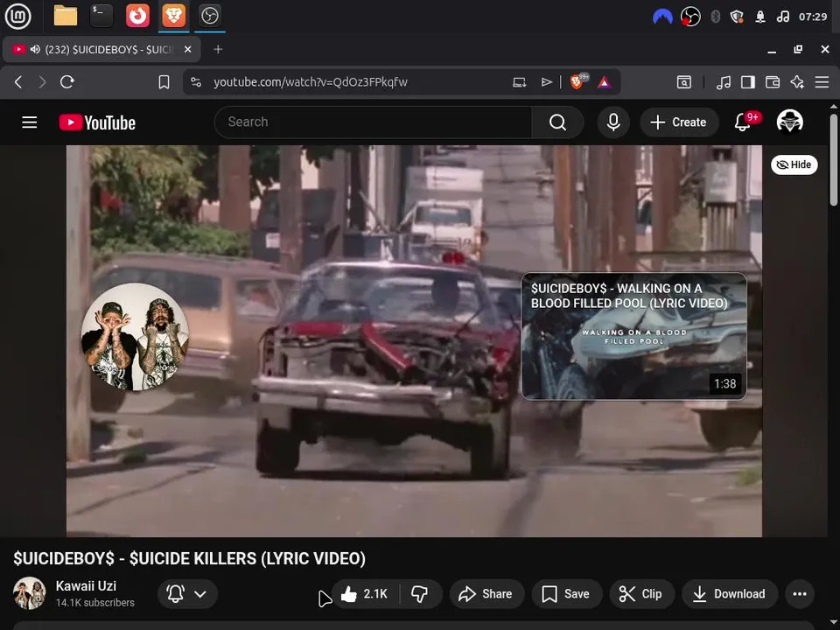Open the page search/screenshot icon in the toolbar
This screenshot has height=630, width=840.
coord(683,82)
